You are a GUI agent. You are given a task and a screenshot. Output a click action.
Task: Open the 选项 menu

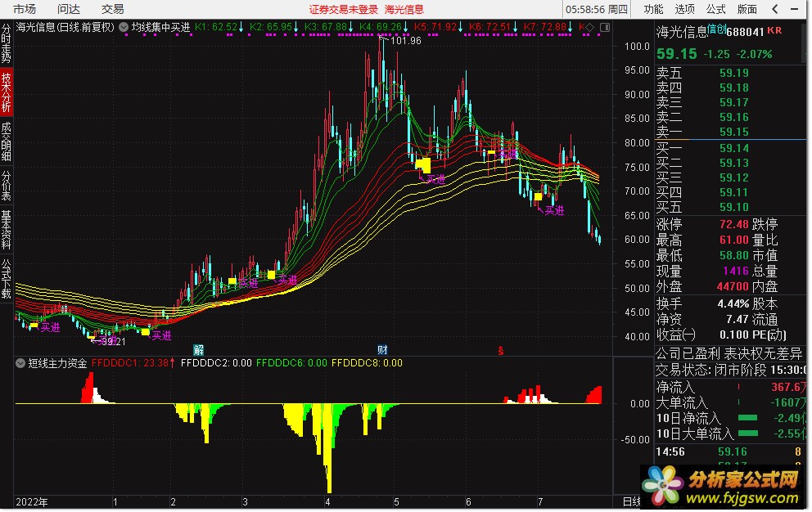(684, 9)
